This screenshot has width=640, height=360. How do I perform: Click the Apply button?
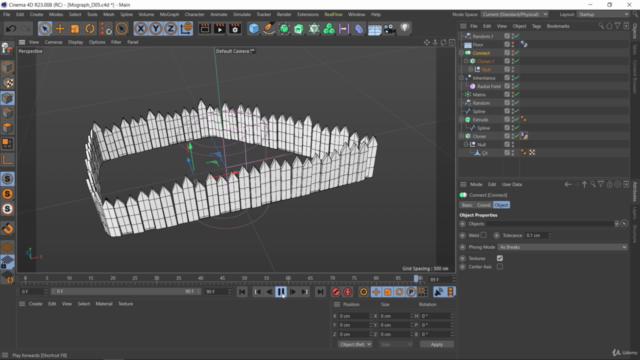coord(437,344)
